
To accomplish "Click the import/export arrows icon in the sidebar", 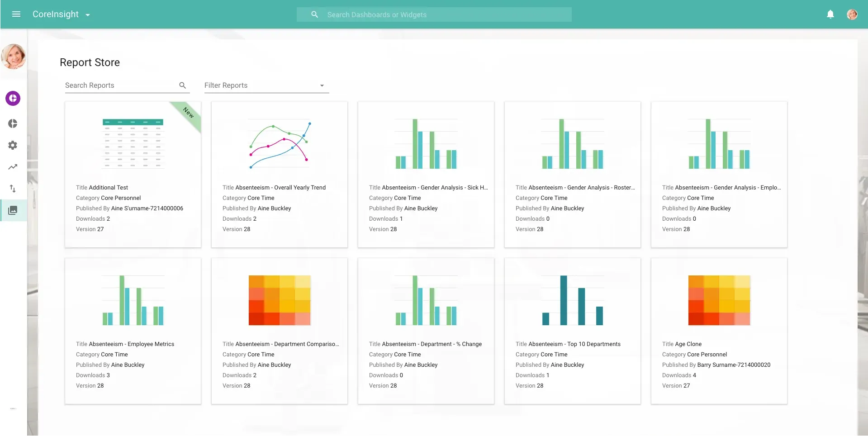I will [13, 189].
